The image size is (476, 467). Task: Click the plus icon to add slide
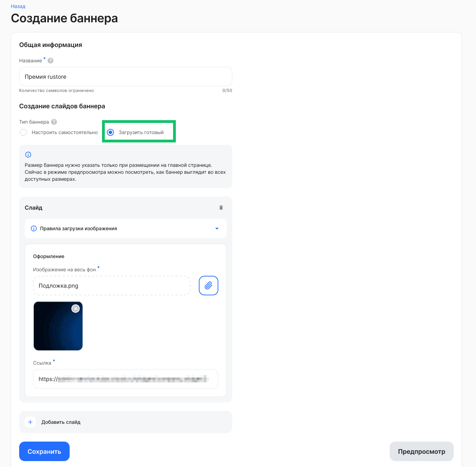[30, 422]
